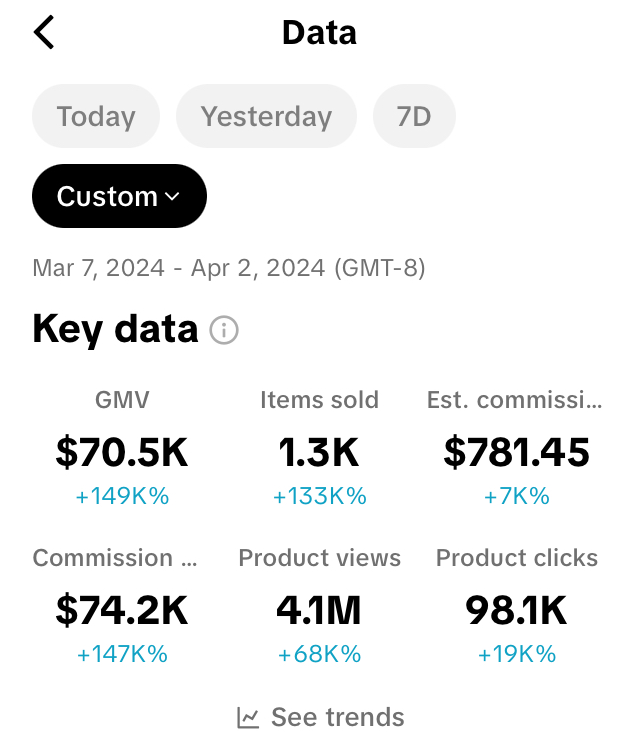Select the Yesterday filter
The image size is (640, 752).
tap(266, 117)
